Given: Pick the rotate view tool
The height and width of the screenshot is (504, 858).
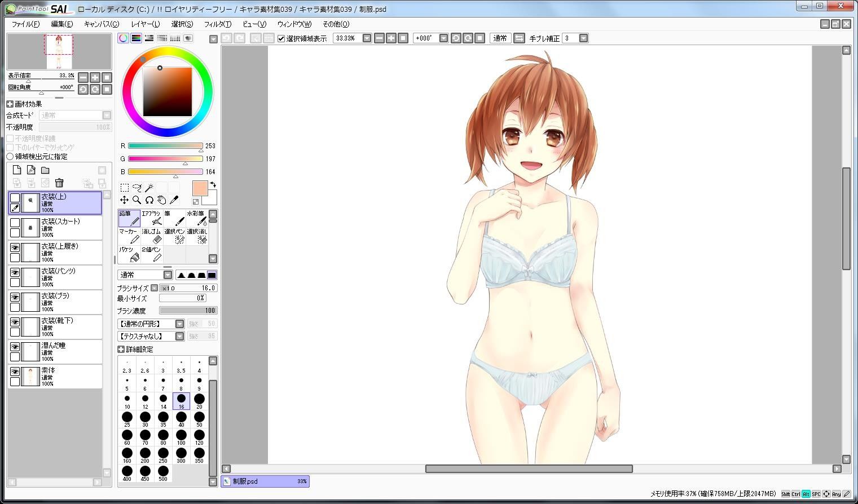Looking at the screenshot, I should (x=149, y=200).
